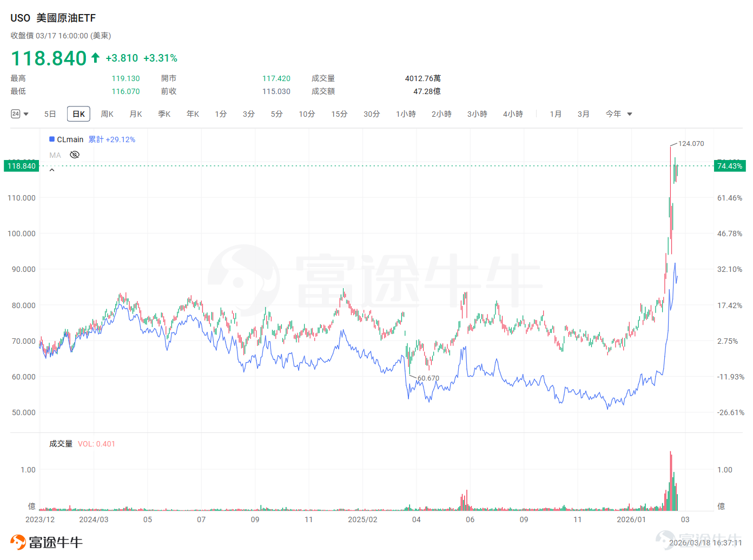Screen dimensions: 753x560
Task: Select the 4小時 interval
Action: [x=513, y=114]
